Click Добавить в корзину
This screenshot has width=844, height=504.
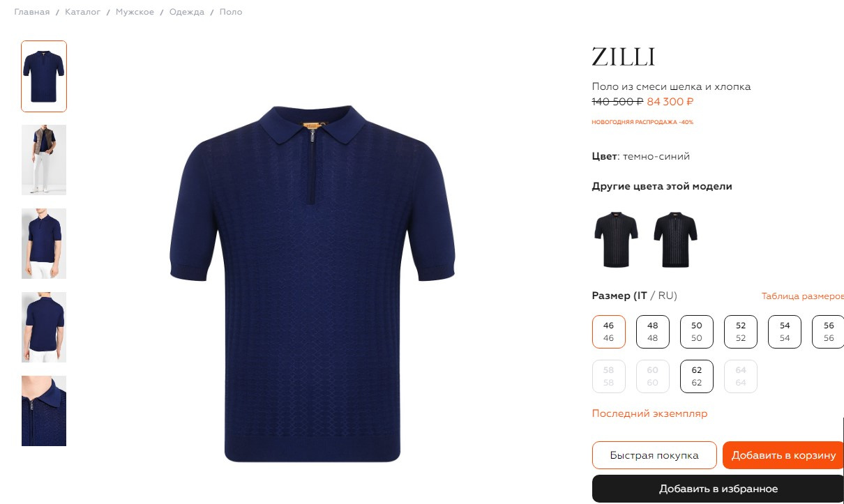pos(783,455)
